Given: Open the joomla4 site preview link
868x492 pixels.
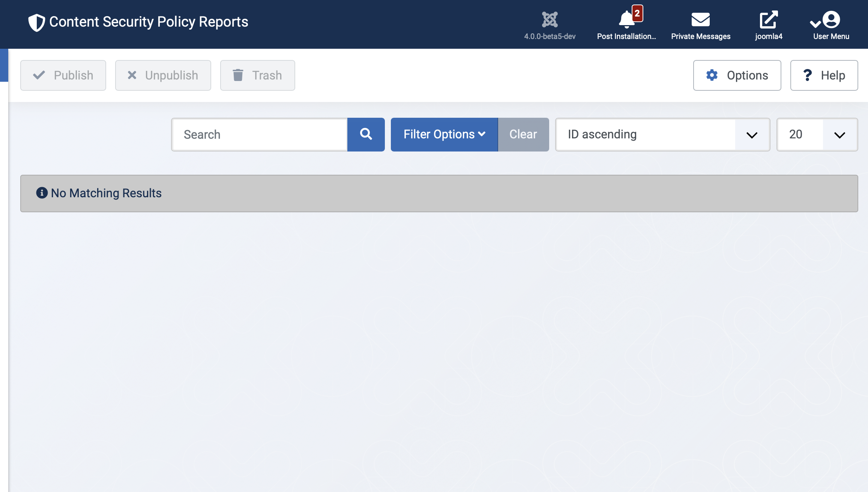Looking at the screenshot, I should click(769, 25).
